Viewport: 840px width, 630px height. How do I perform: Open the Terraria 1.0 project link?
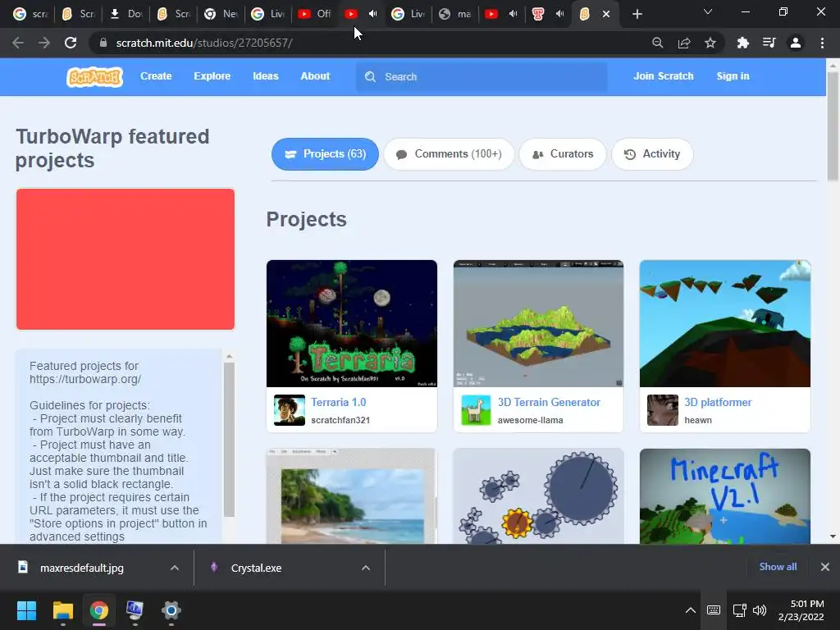tap(339, 402)
